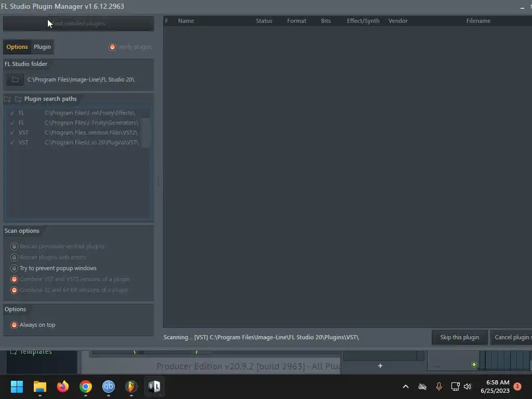Screen dimensions: 532x399
Task: Open the Windows Start menu
Action: pyautogui.click(x=17, y=387)
